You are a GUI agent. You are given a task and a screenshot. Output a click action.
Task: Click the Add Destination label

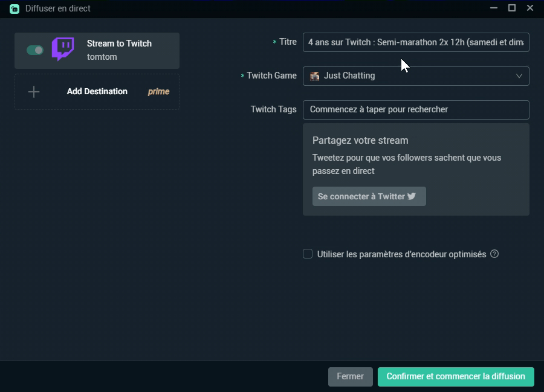(97, 92)
